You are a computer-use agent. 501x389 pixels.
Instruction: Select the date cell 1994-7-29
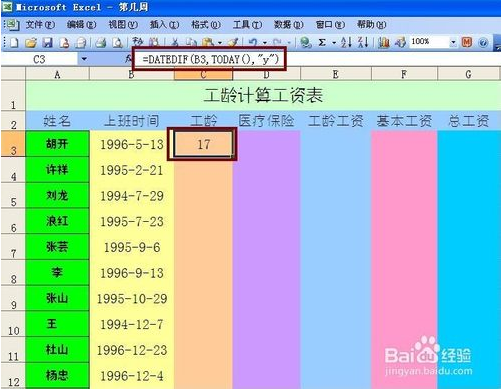[x=132, y=196]
